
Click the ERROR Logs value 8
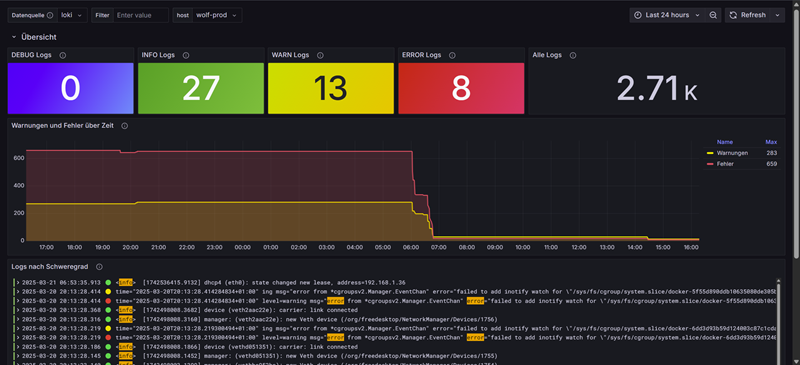[x=461, y=88]
